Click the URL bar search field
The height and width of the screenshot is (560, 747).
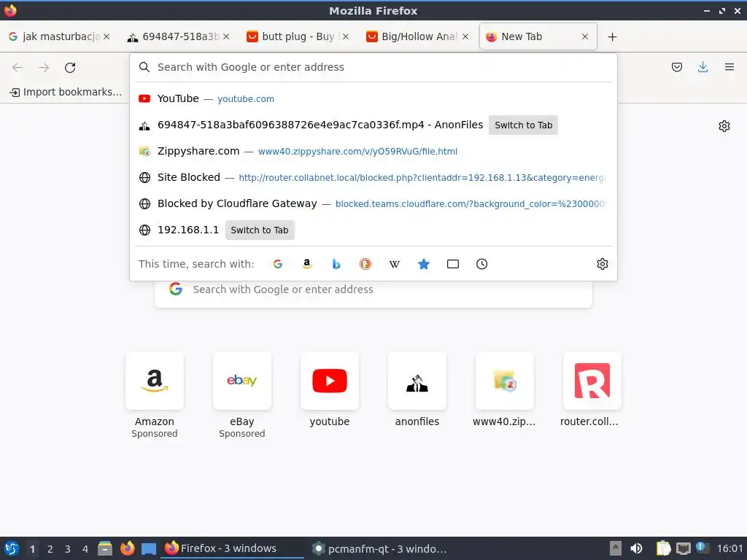tap(373, 67)
